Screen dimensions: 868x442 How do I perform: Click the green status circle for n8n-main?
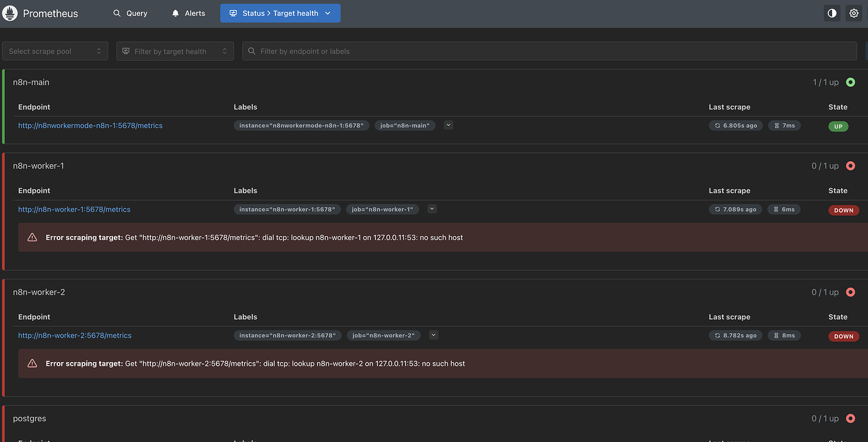coord(851,82)
